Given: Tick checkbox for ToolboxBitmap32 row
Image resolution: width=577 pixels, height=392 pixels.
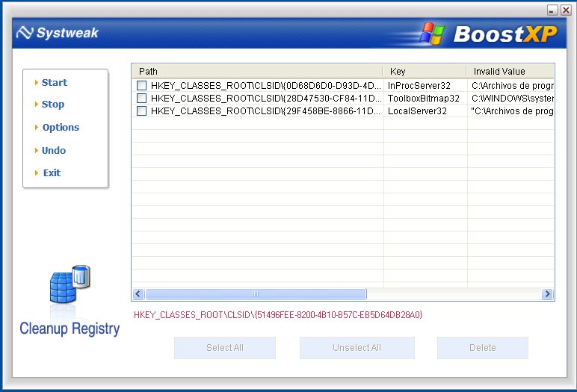Looking at the screenshot, I should pos(142,98).
